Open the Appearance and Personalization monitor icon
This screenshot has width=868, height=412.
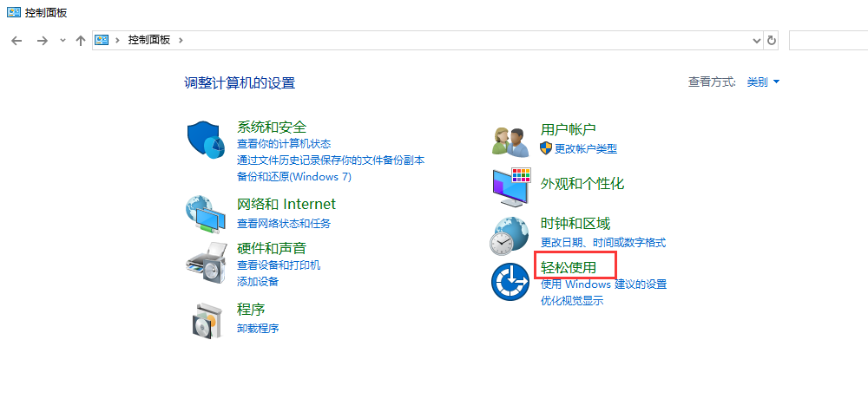pos(510,186)
